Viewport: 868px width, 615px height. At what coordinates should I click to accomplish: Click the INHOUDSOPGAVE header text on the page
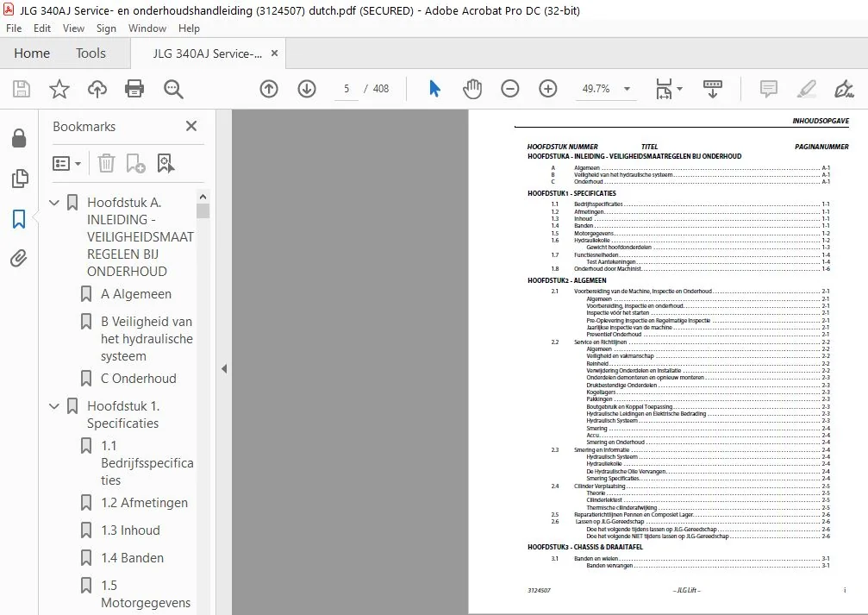821,121
